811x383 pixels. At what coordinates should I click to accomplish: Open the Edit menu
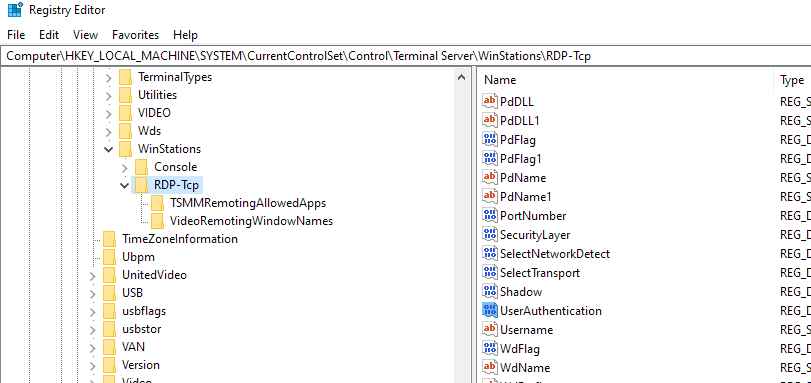[49, 35]
